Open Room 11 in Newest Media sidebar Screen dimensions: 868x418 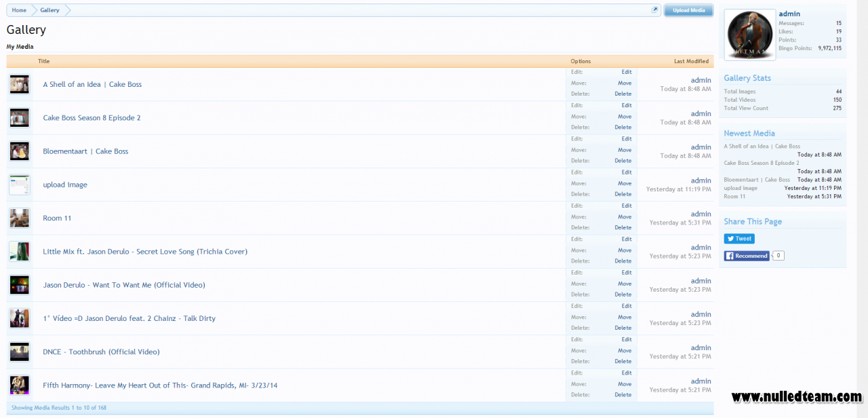[734, 196]
